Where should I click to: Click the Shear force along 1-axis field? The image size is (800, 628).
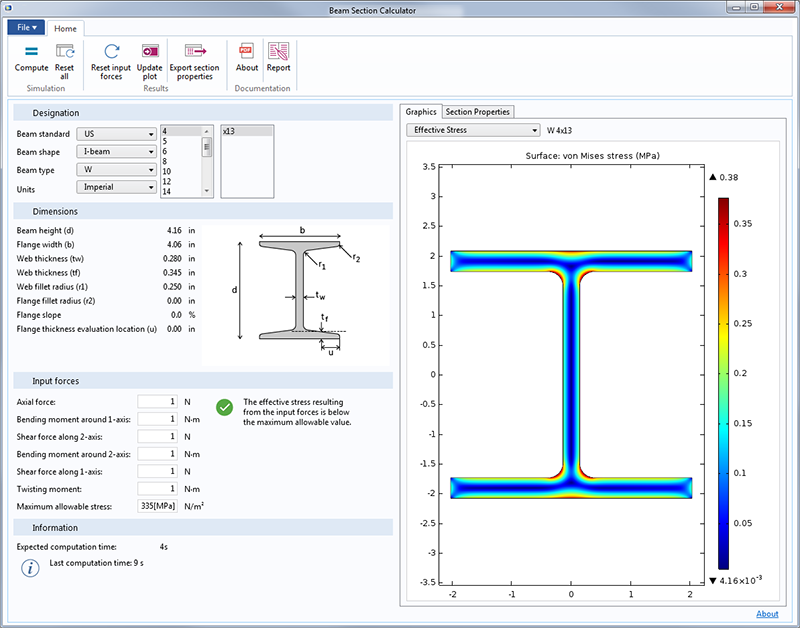[157, 471]
